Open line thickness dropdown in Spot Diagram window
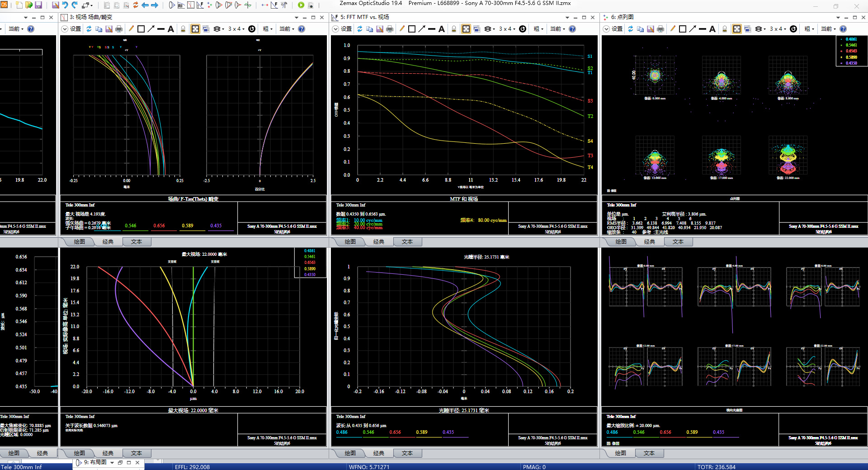 pos(809,29)
